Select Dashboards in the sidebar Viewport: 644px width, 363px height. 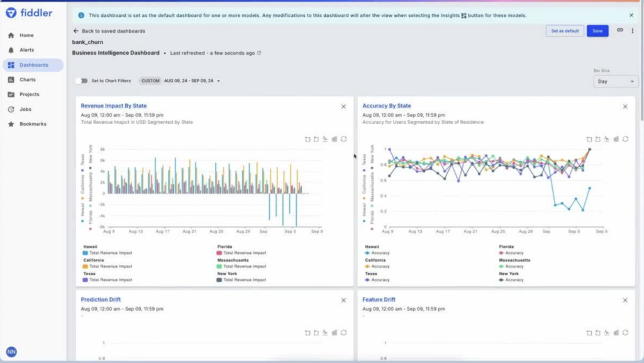33,65
